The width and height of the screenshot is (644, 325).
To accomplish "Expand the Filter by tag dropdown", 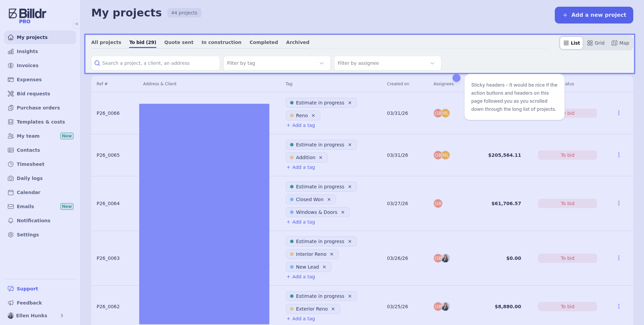I will tap(277, 63).
